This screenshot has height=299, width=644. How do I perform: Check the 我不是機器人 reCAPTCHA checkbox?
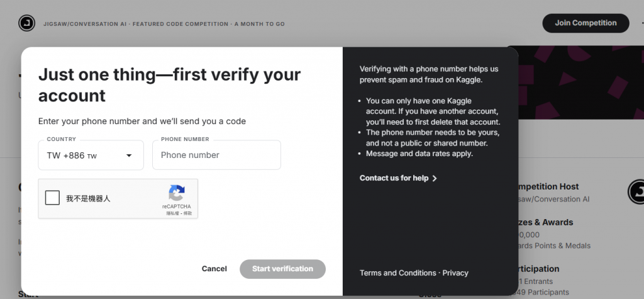pos(53,198)
